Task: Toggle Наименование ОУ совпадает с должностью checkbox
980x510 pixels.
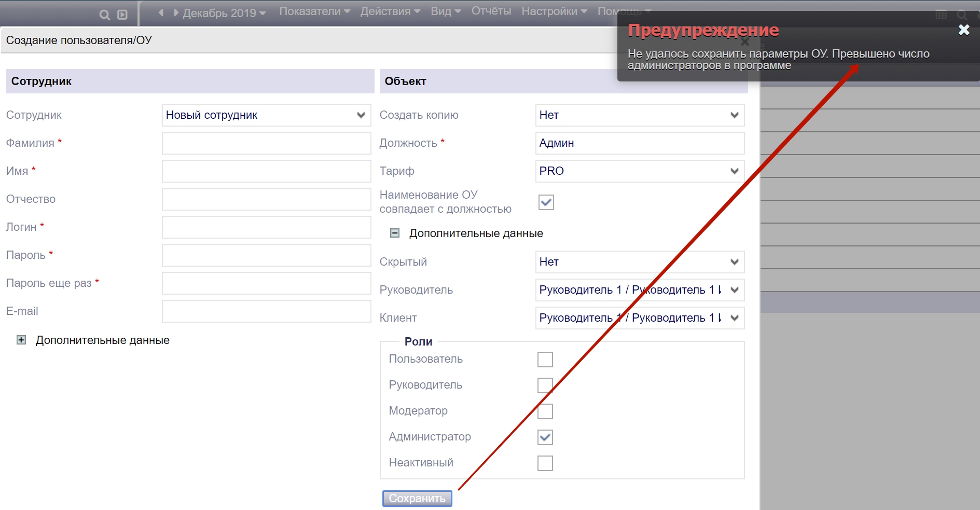Action: (x=546, y=202)
